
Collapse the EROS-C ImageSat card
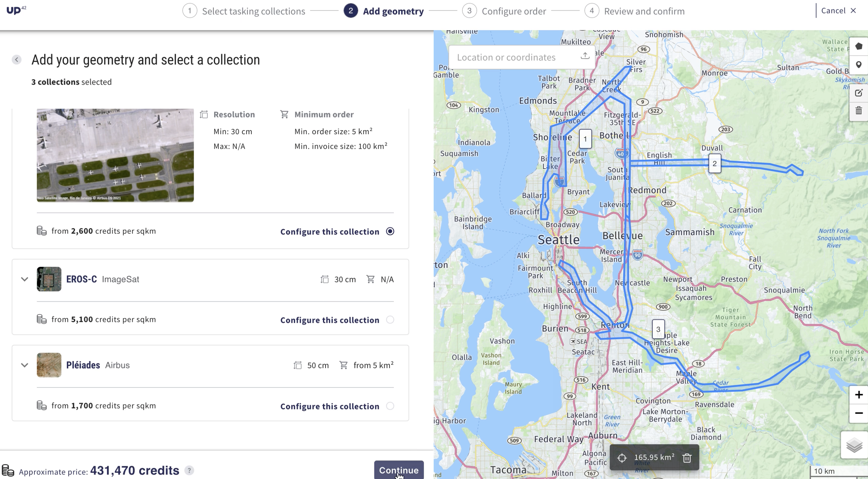[24, 279]
